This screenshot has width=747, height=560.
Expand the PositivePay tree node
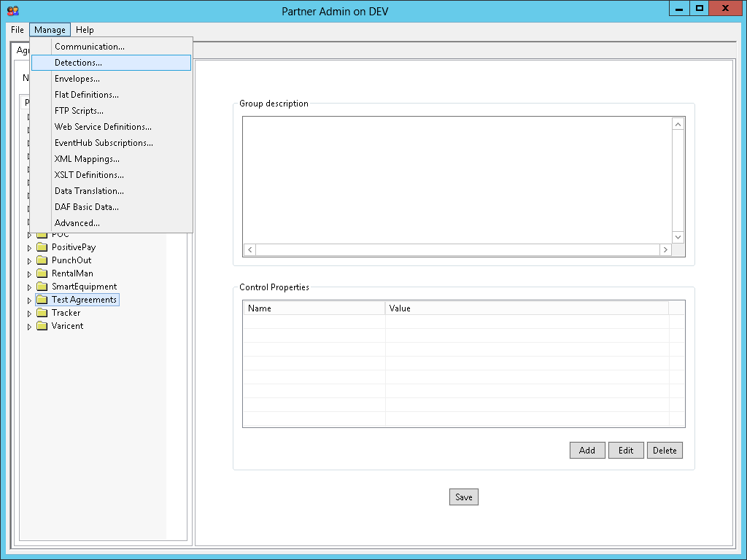(x=30, y=248)
